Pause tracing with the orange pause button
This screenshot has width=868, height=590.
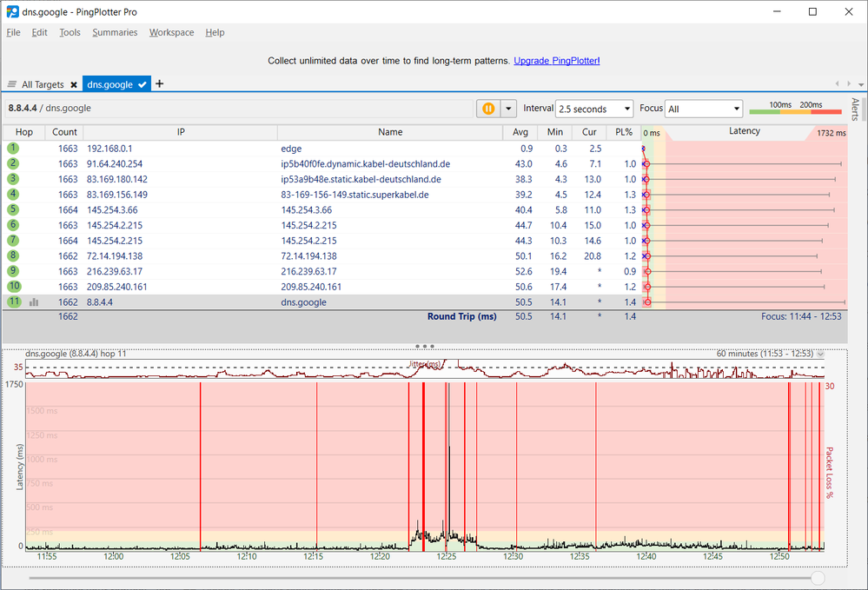(x=489, y=109)
